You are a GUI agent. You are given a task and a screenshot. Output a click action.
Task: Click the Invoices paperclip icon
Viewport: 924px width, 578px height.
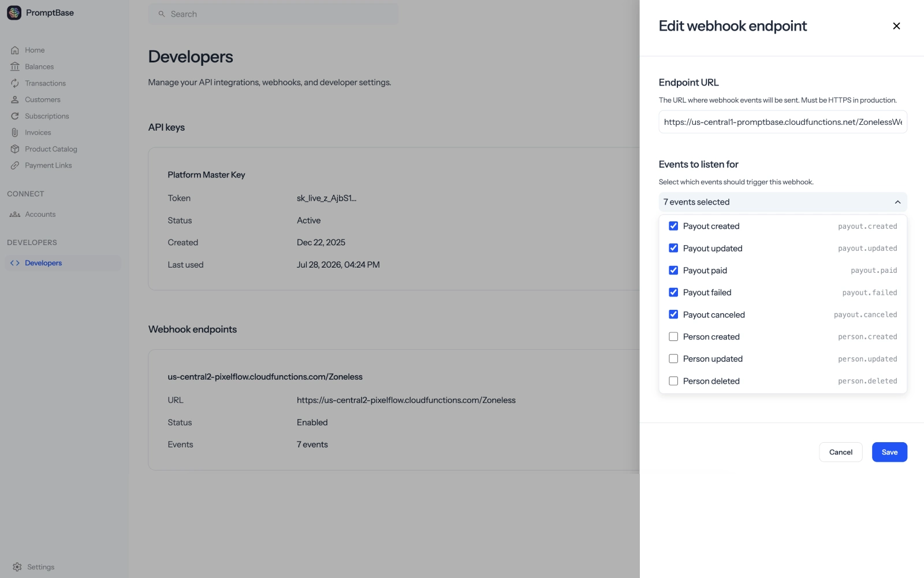point(15,132)
